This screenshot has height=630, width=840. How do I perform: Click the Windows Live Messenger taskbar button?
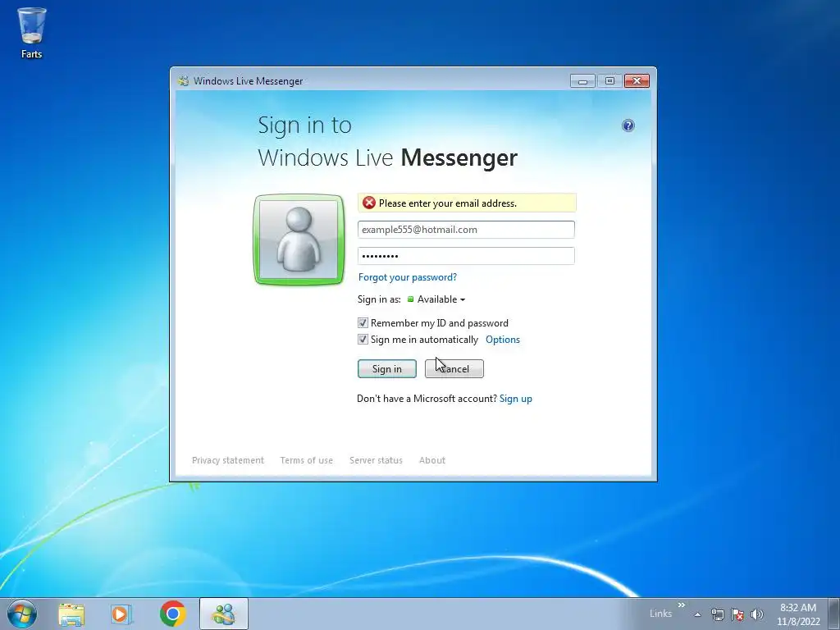pos(224,614)
